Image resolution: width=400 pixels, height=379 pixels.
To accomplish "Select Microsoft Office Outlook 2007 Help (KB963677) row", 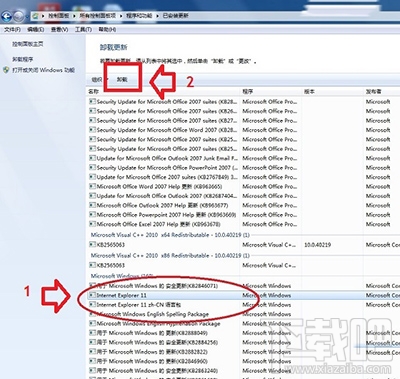I will click(x=243, y=205).
